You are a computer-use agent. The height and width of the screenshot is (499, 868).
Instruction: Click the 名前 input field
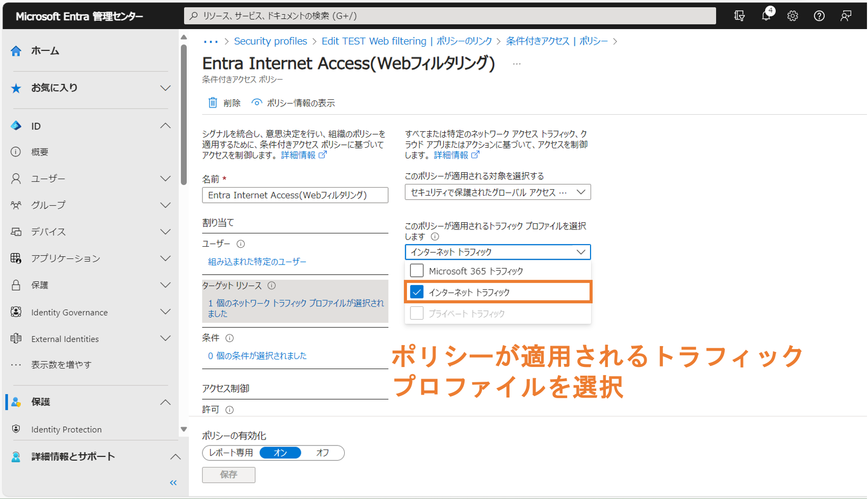point(295,195)
